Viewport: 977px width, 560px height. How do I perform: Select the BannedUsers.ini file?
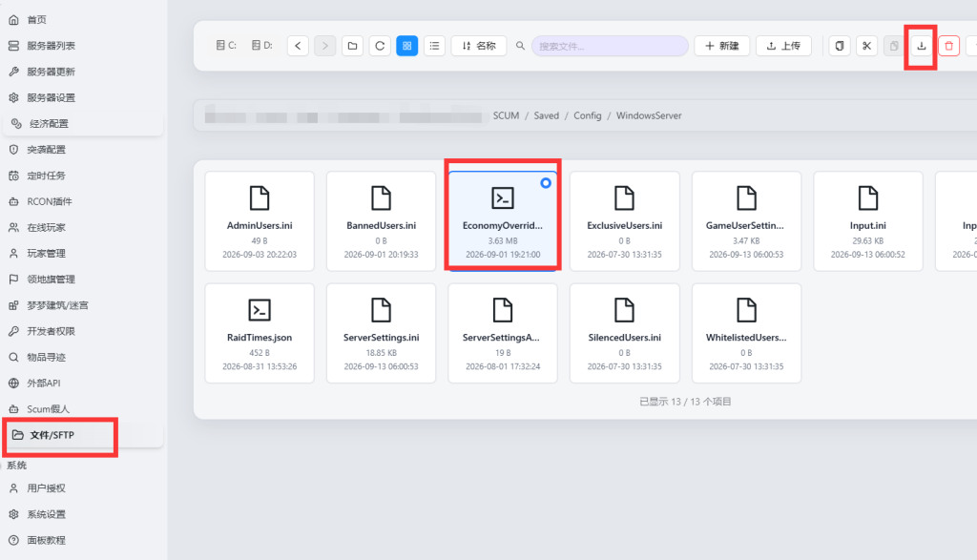[382, 221]
